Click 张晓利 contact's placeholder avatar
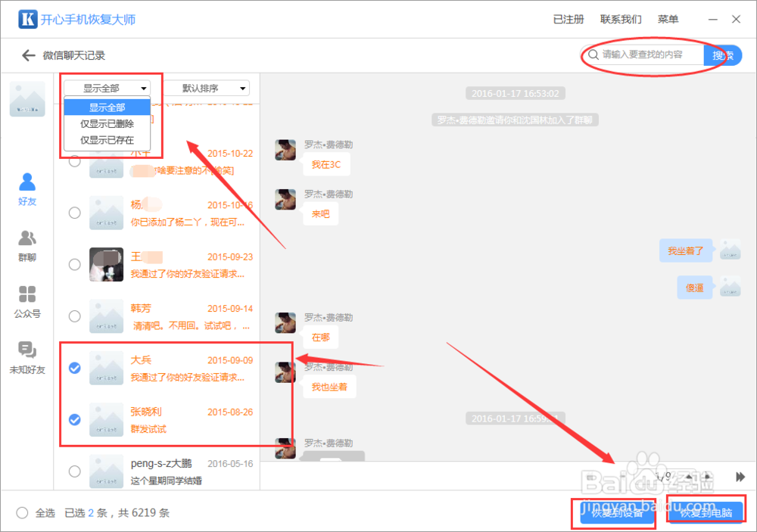Screen dimensions: 757x532 click(106, 419)
